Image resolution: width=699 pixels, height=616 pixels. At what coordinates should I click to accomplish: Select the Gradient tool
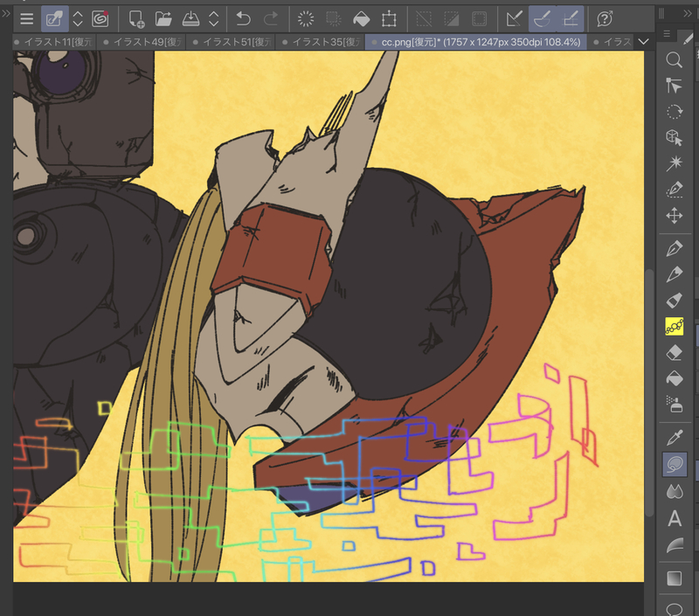(x=674, y=578)
